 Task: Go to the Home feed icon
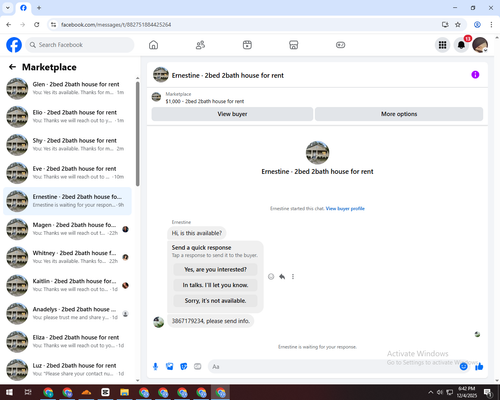point(153,45)
